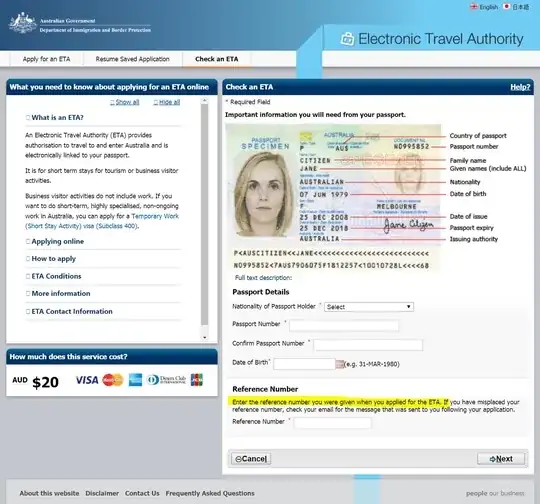The width and height of the screenshot is (540, 504).
Task: Click the 'Issuing authority' diagram label
Action: coord(474,239)
